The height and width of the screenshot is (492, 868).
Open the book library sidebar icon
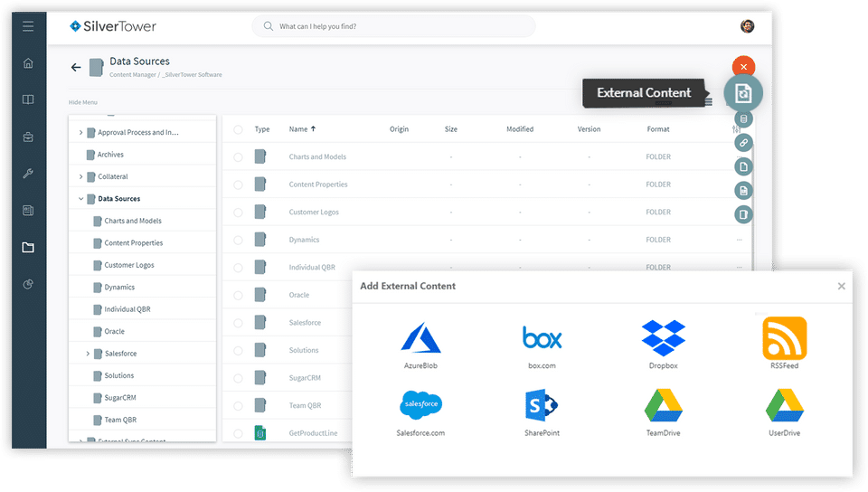[28, 99]
